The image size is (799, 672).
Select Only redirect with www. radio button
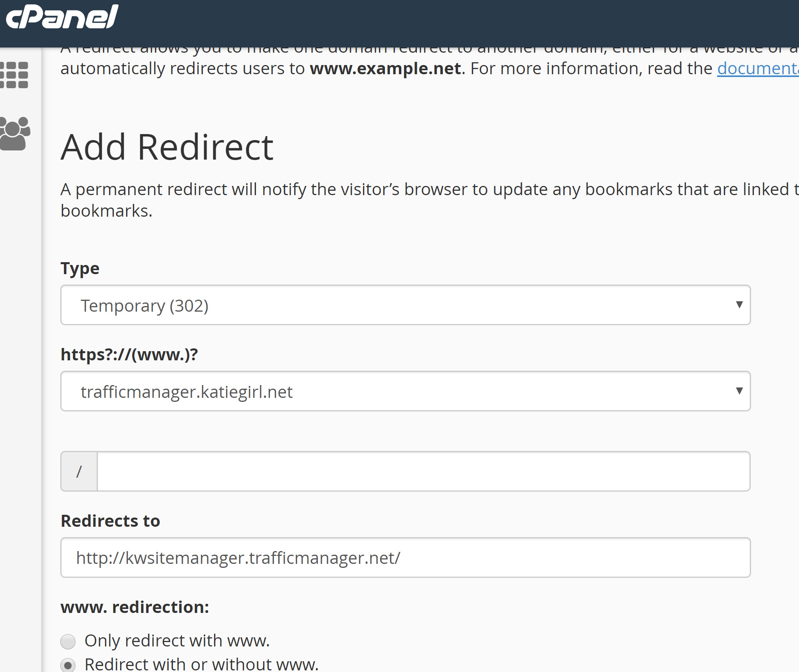click(x=68, y=642)
